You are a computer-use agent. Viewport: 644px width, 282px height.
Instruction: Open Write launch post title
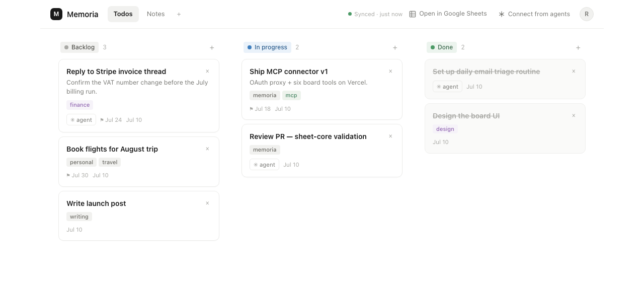(x=96, y=203)
